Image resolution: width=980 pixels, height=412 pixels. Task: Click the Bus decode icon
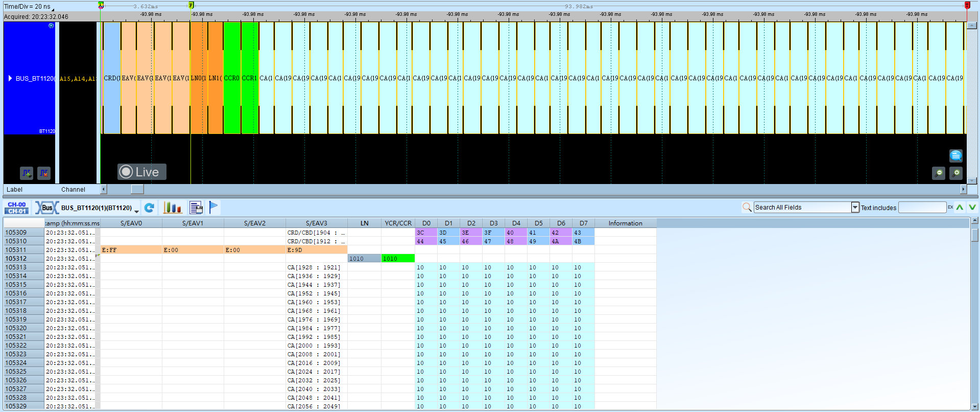[46, 208]
